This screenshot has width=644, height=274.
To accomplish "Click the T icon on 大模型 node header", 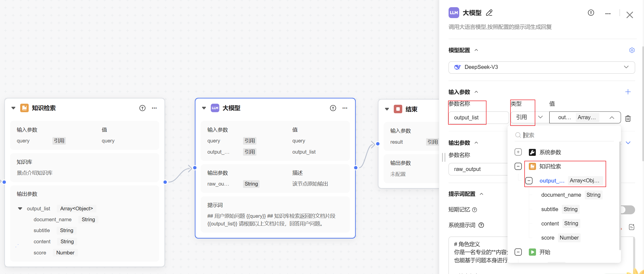I will click(333, 108).
